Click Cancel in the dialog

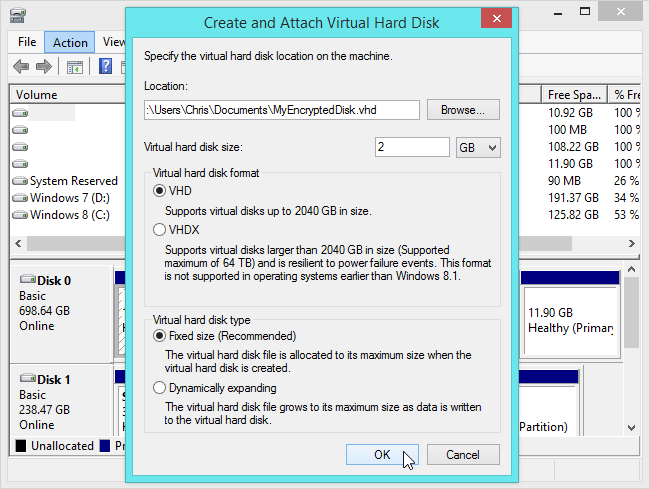[463, 455]
